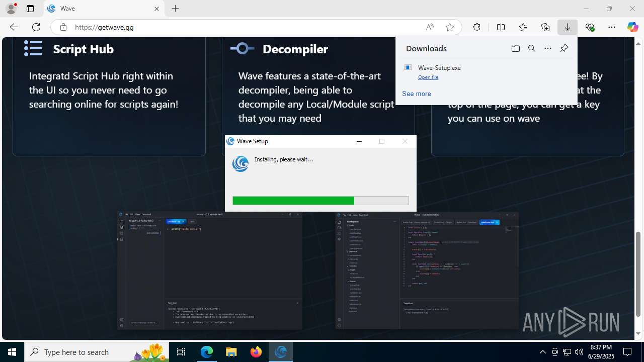The height and width of the screenshot is (362, 644).
Task: Add this page to favorites
Action: coord(450,27)
